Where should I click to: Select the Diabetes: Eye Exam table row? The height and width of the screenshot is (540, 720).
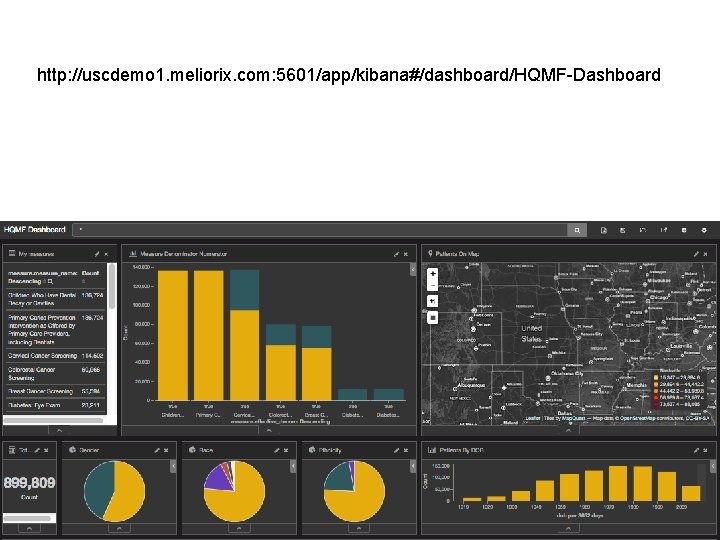(56, 405)
